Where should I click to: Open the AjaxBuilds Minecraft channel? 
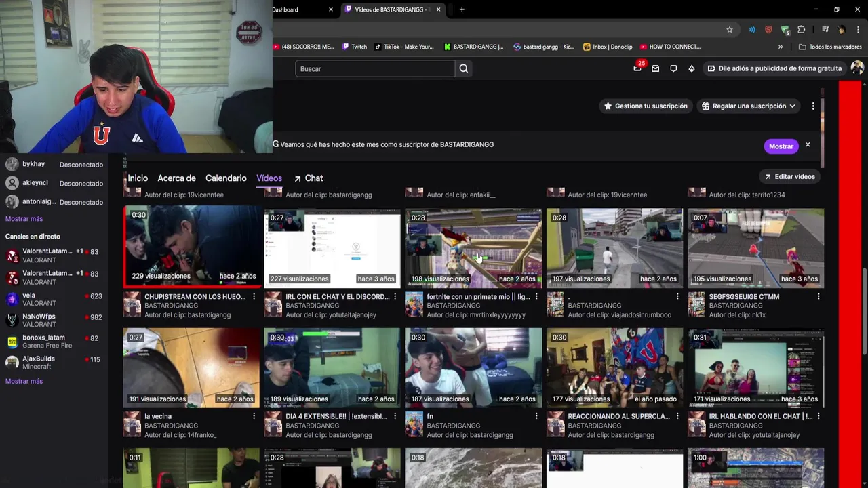(x=54, y=363)
